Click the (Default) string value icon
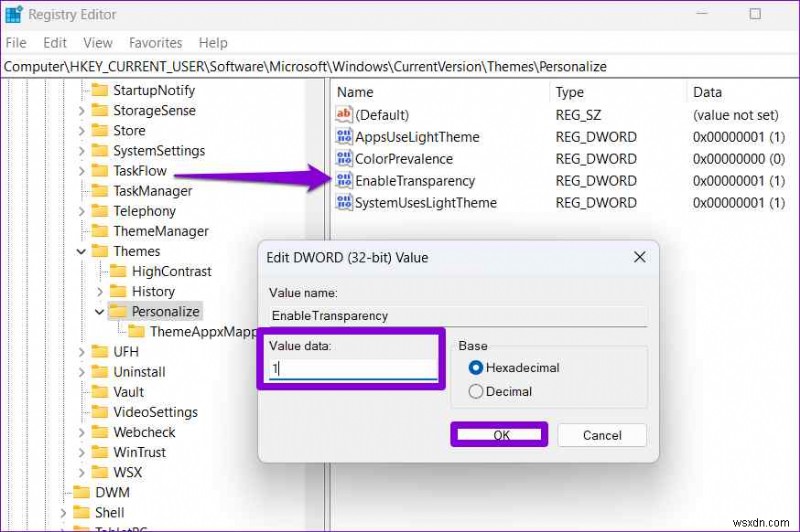Image resolution: width=800 pixels, height=532 pixels. click(x=344, y=115)
